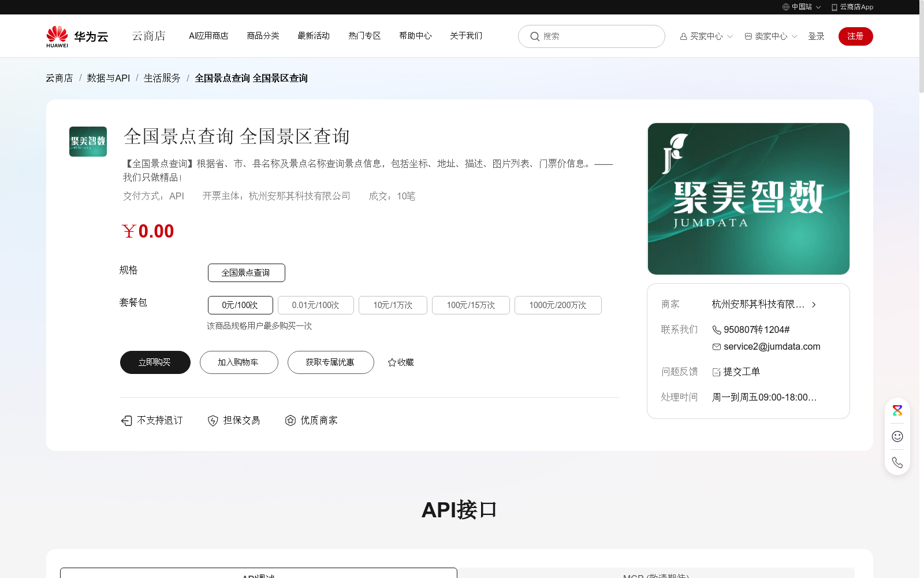The width and height of the screenshot is (924, 578).
Task: Click the 提交工单 link
Action: coord(742,372)
